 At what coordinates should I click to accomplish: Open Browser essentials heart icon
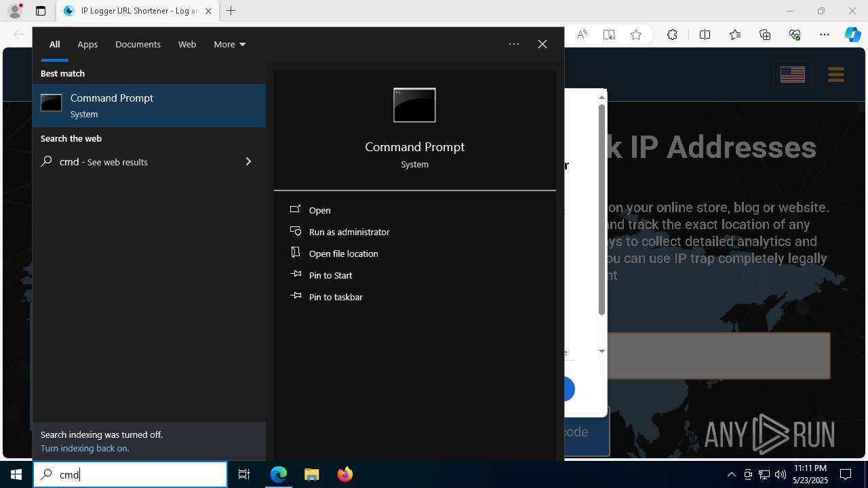[795, 35]
